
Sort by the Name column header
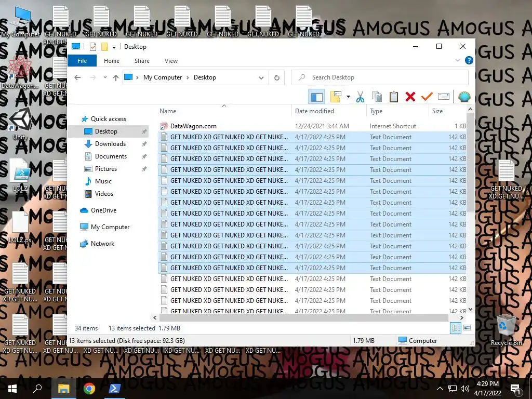pos(224,111)
